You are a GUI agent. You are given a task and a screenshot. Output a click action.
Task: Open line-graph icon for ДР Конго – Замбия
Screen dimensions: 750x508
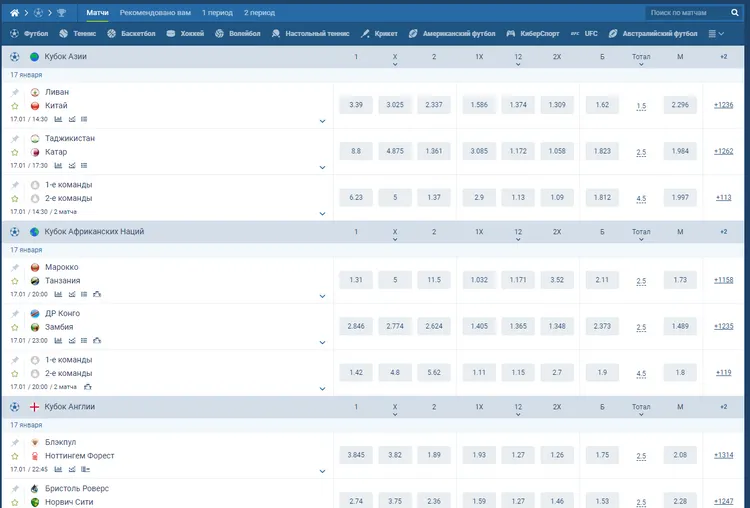(72, 341)
